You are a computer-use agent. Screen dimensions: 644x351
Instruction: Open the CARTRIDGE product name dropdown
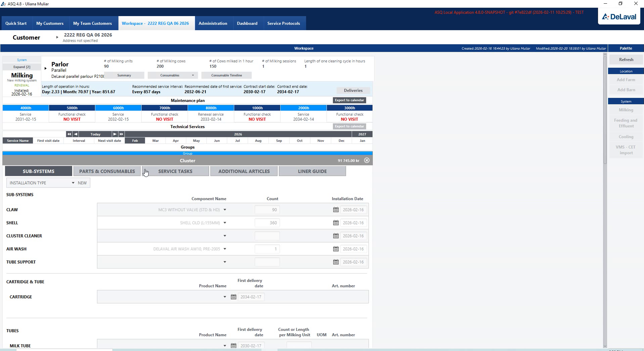coord(225,297)
